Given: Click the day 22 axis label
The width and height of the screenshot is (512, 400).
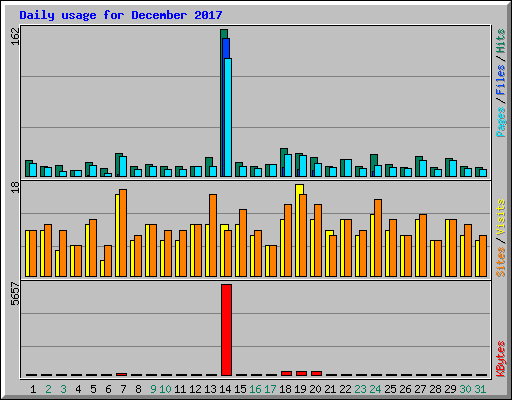Looking at the screenshot, I should (345, 389).
